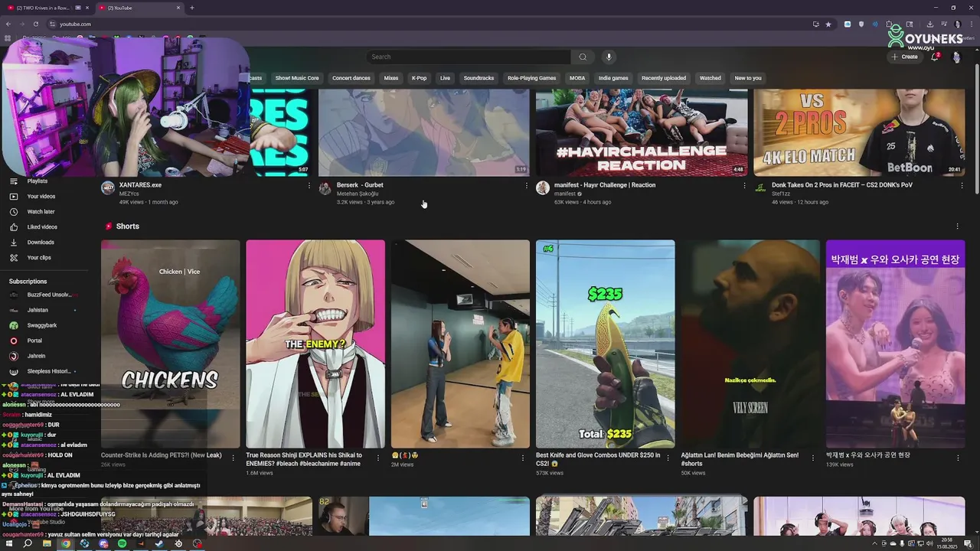Open the notifications bell

935,57
